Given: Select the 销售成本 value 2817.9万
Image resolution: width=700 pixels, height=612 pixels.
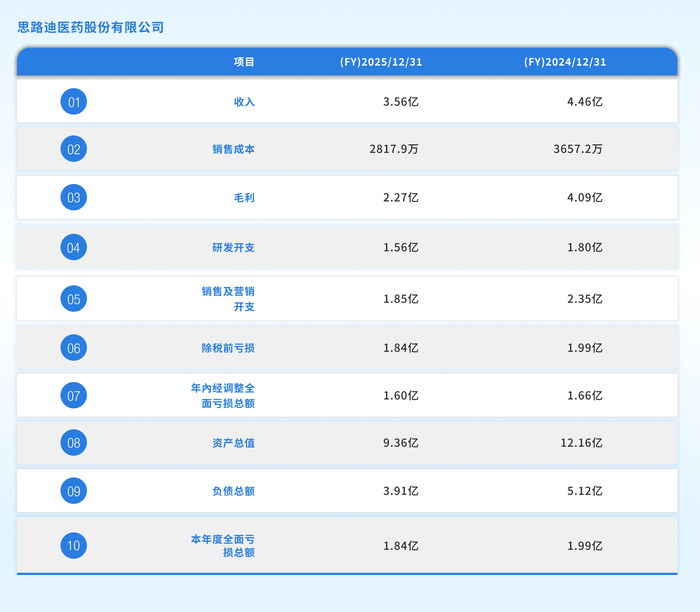Looking at the screenshot, I should coord(394,149).
